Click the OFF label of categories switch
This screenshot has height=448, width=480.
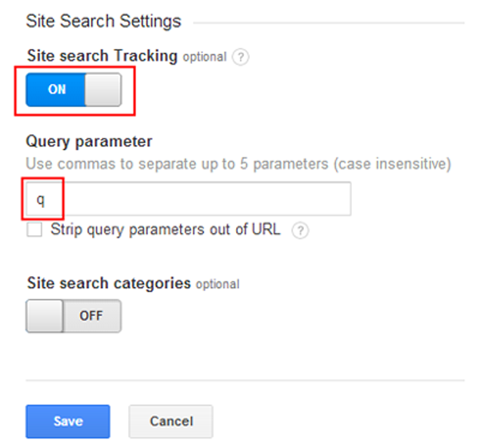(x=91, y=316)
